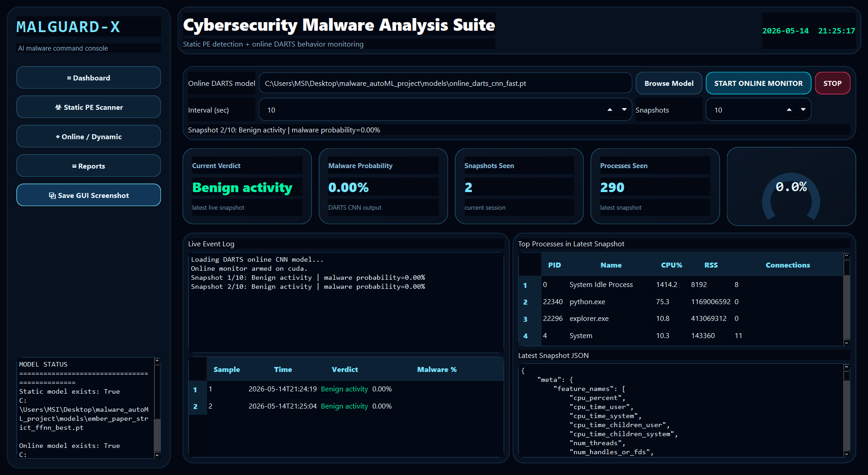Sort processes by PID column header

554,265
